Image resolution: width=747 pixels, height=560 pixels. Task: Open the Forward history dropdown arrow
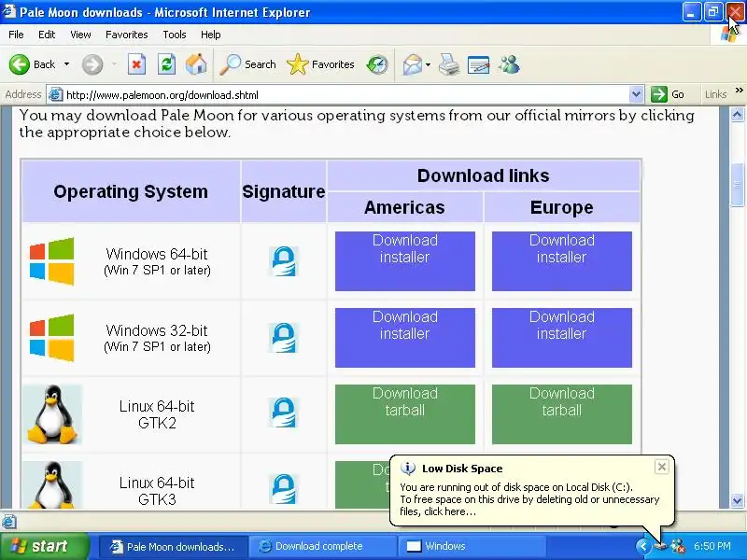tap(114, 64)
